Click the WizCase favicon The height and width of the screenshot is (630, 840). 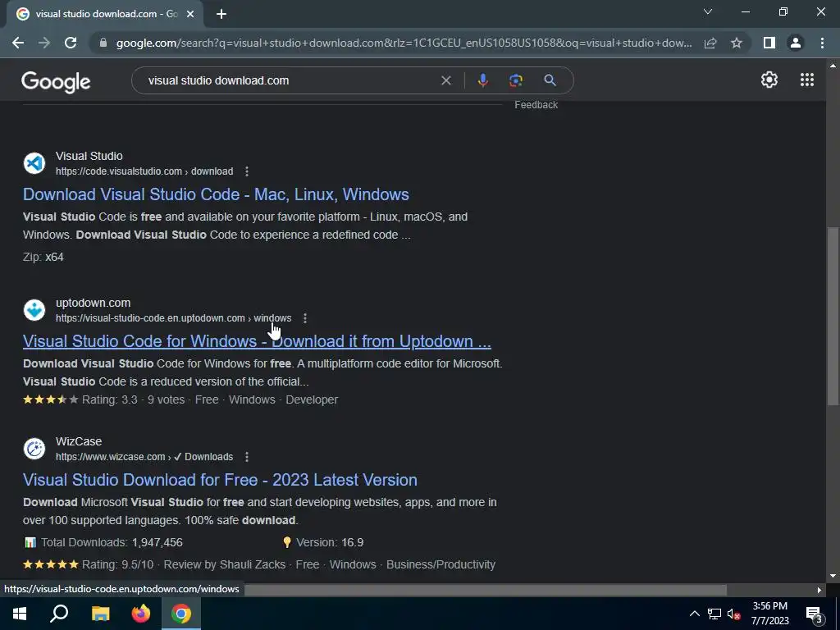(34, 449)
